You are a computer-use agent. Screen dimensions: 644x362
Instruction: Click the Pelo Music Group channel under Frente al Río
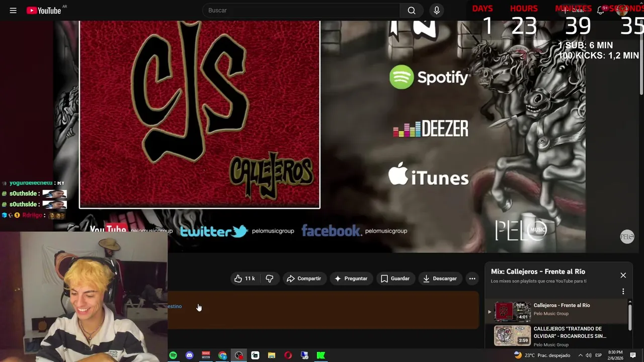point(551,314)
